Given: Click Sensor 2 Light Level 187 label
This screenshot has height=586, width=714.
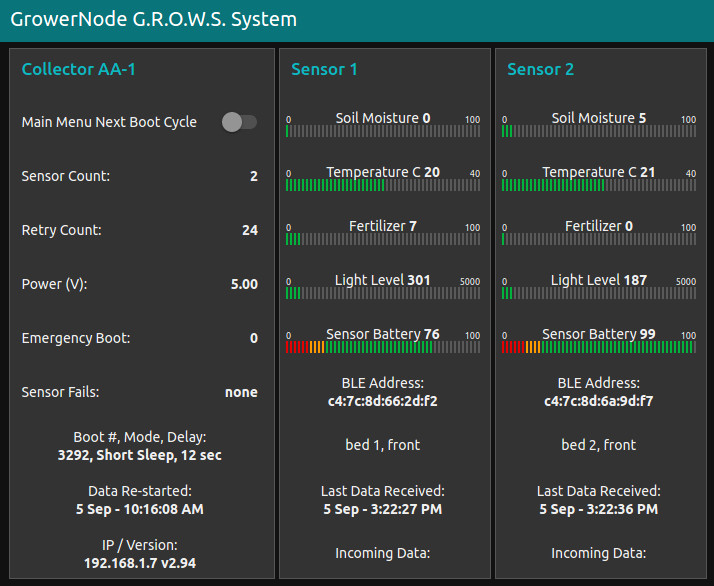Looking at the screenshot, I should point(599,280).
